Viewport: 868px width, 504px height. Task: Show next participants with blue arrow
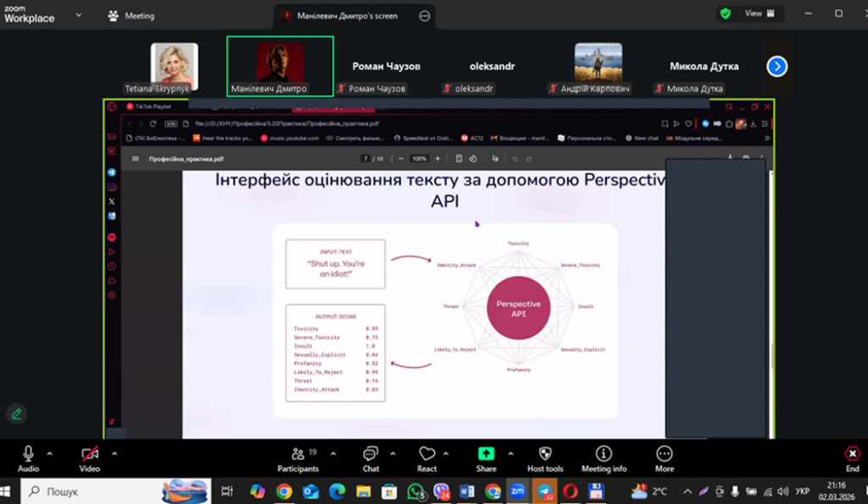[776, 66]
